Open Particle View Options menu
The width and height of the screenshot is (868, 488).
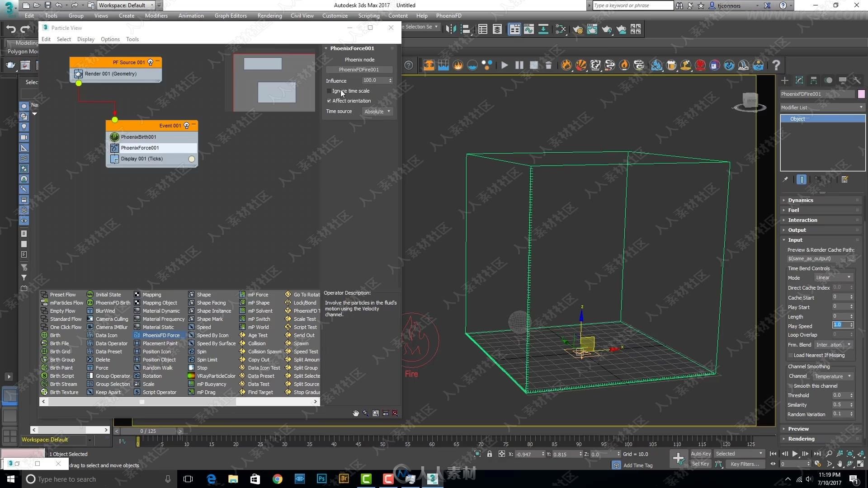click(x=110, y=39)
